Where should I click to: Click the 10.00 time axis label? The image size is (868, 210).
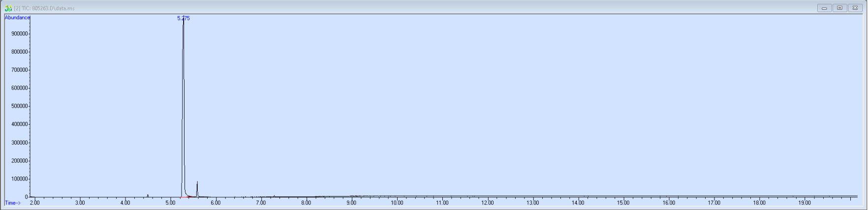(397, 203)
